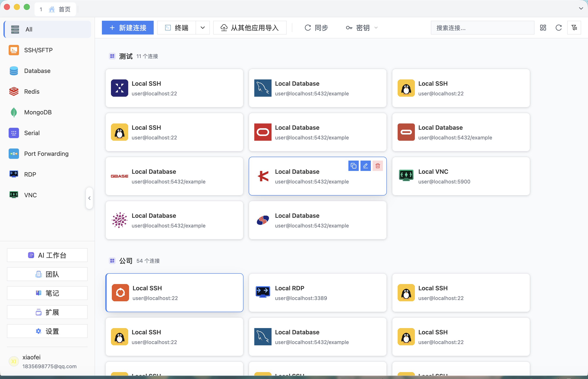
Task: Open the Ubuntu Local SSH card in 公司 group
Action: click(x=174, y=293)
